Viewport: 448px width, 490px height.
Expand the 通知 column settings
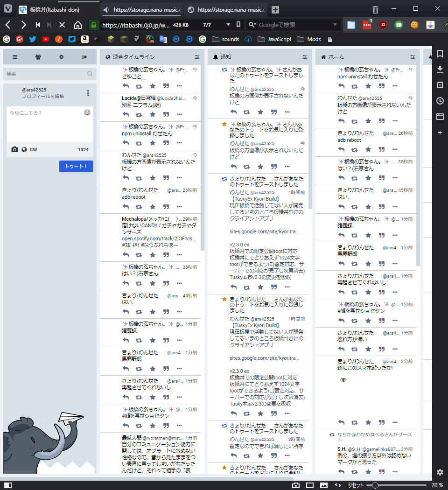[305, 57]
